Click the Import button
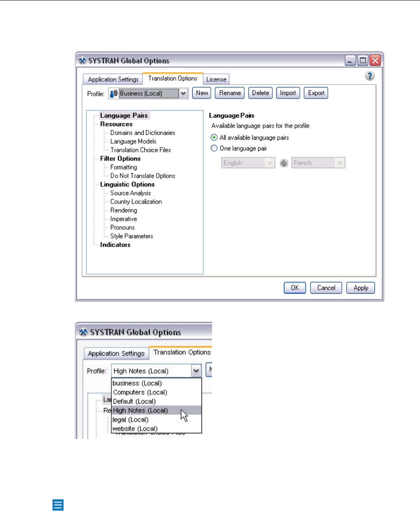The image size is (420, 511). tap(288, 93)
